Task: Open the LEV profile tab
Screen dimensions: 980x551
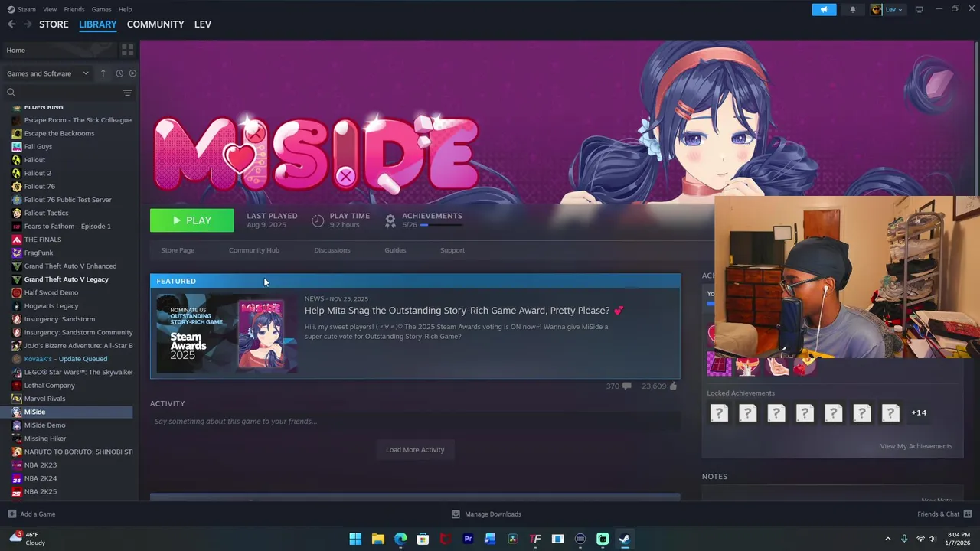Action: [203, 24]
